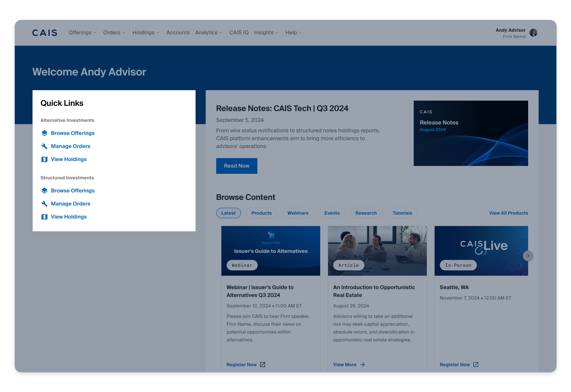Click the Seattle, WA card title

[454, 287]
